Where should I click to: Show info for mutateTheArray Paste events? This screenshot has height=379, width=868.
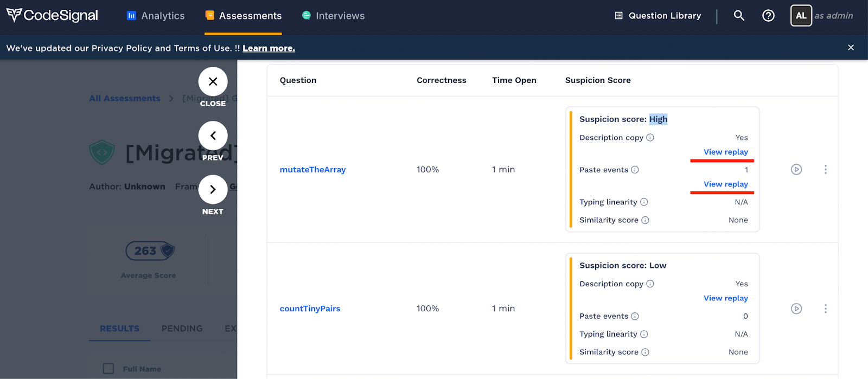pos(635,170)
